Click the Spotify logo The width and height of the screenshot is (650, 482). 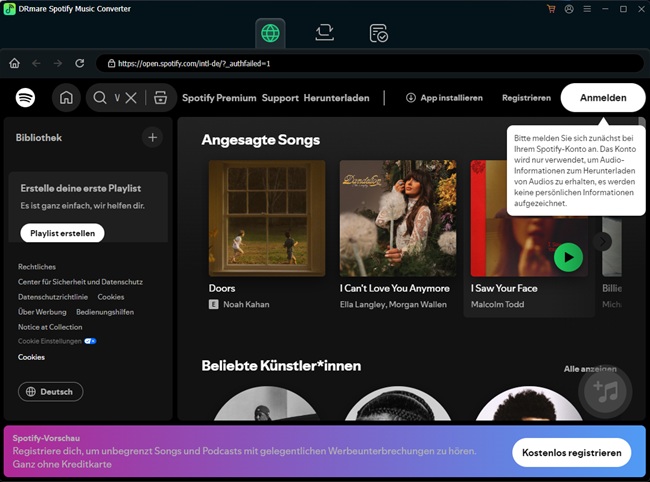click(x=25, y=98)
